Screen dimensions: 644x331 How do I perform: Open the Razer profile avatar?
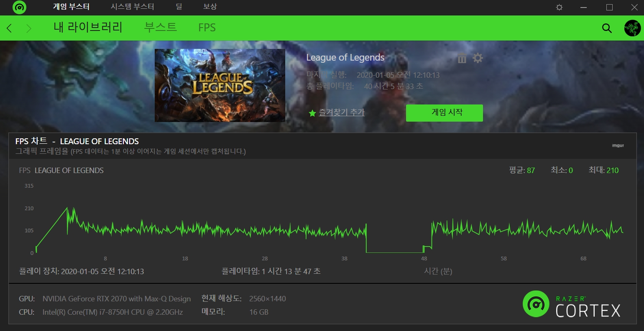coord(632,28)
